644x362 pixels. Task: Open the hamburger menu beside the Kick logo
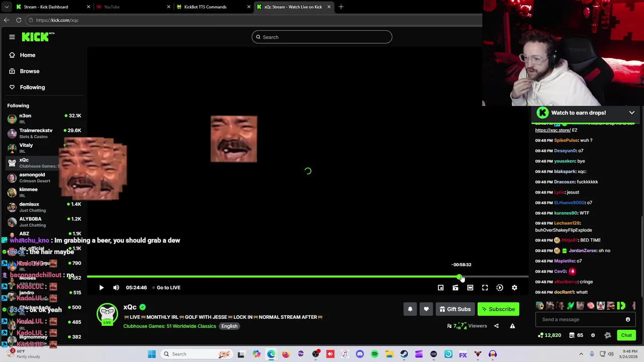[x=12, y=37]
